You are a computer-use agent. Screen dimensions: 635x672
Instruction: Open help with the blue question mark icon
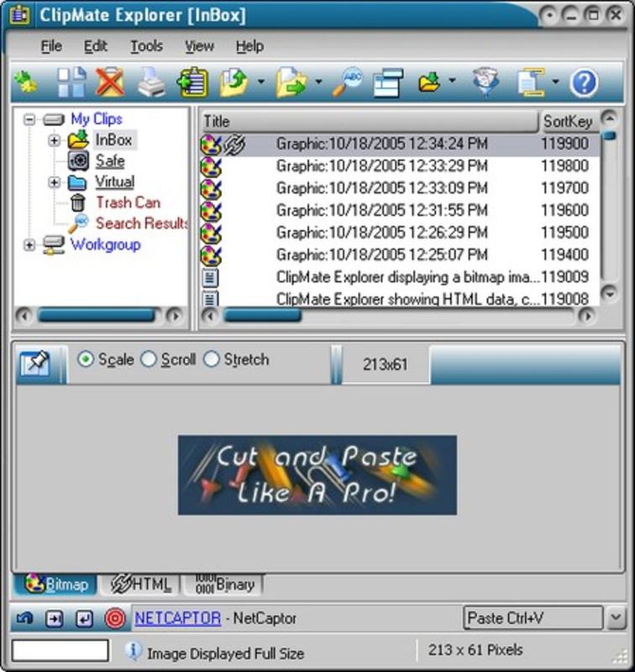pos(584,82)
